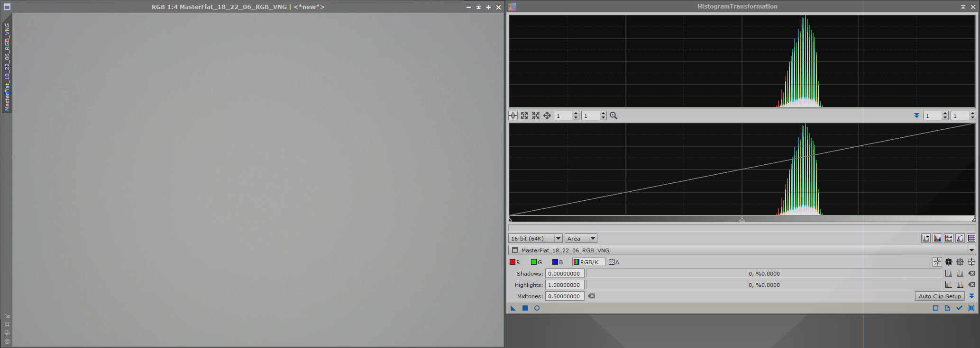Open Real-Time Preview with the circle icon
The width and height of the screenshot is (980, 348).
pyautogui.click(x=537, y=308)
